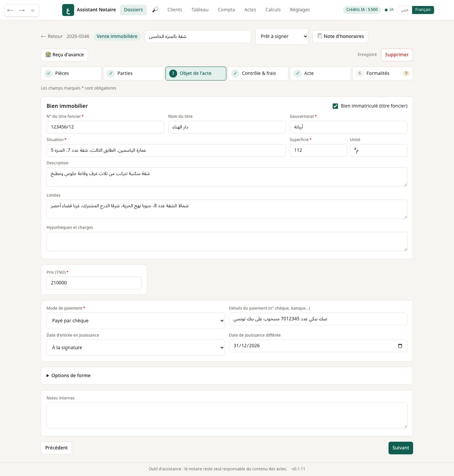Open the Formalités step tab

[x=382, y=73]
